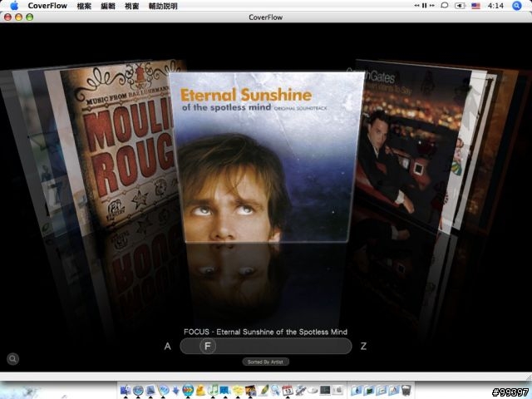Open Spotlight search in the menu bar

tap(517, 6)
